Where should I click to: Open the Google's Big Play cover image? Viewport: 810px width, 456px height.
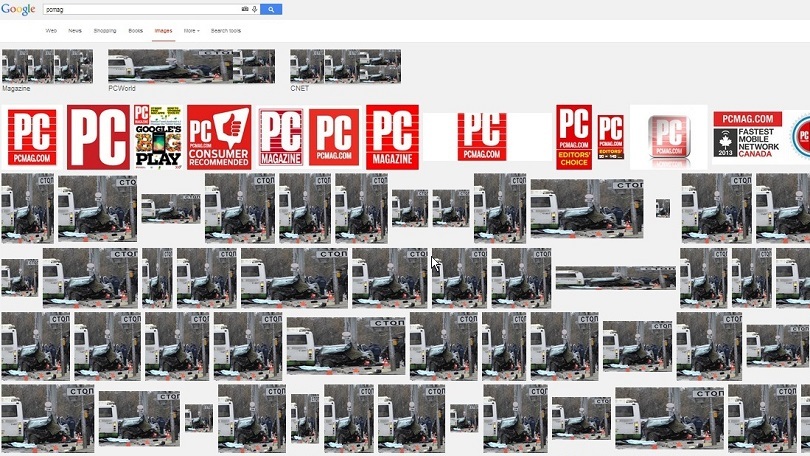tap(158, 137)
